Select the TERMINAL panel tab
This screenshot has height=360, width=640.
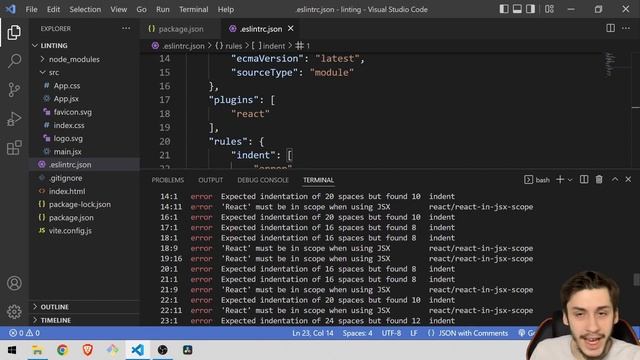pos(318,180)
